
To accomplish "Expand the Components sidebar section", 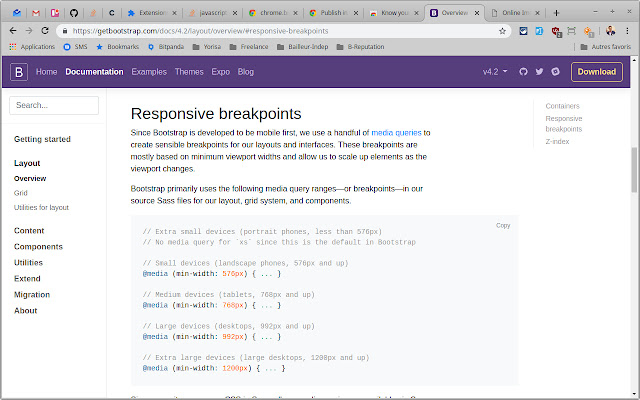I will point(38,247).
